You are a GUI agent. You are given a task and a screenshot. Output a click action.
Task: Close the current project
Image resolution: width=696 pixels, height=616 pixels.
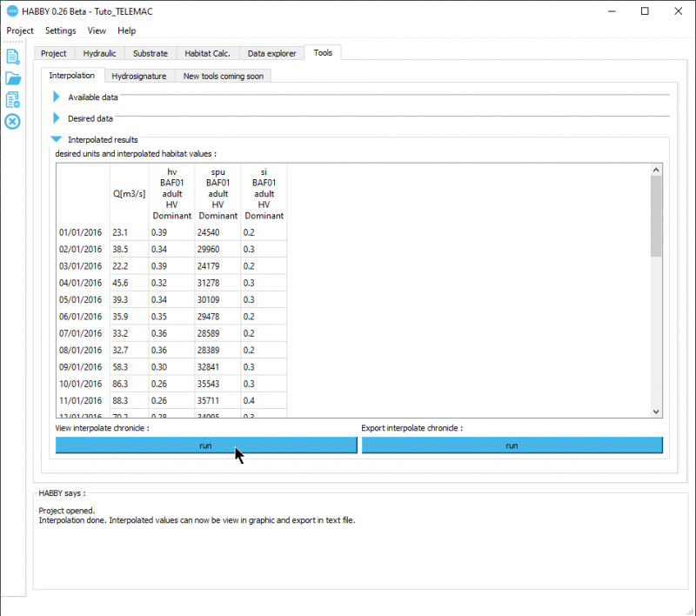click(11, 122)
